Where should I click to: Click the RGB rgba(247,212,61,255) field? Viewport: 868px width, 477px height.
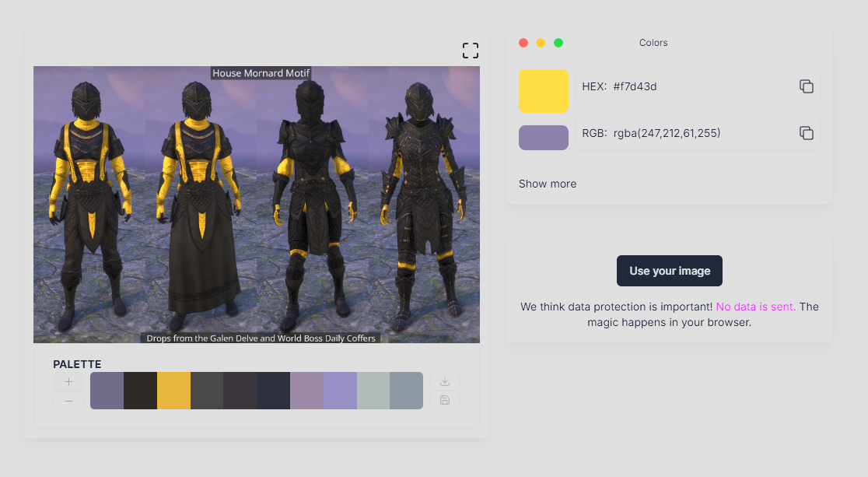pos(698,133)
